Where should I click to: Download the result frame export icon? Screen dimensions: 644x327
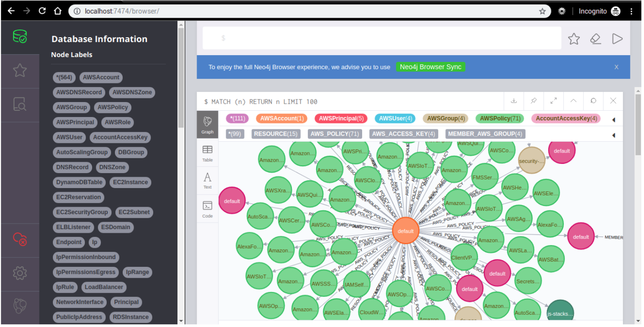point(514,101)
